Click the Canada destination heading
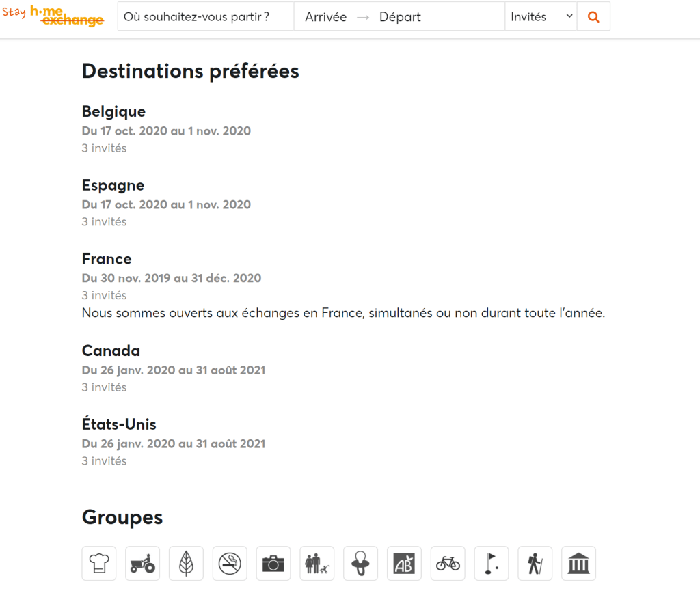Viewport: 700px width, 593px height. (111, 350)
